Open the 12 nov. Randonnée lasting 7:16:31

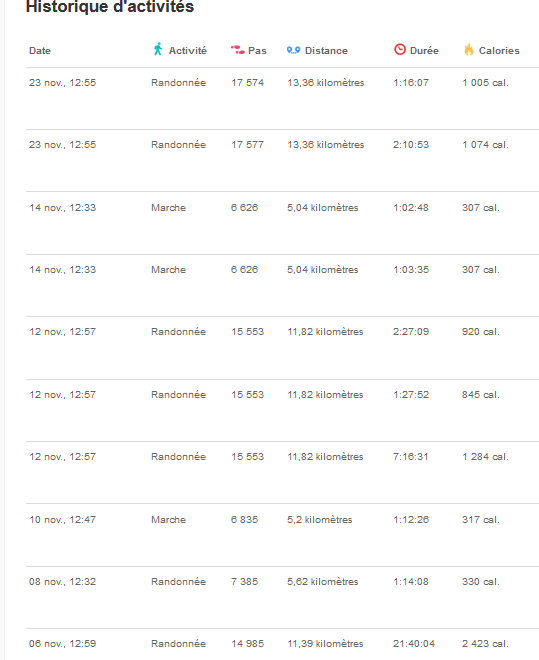pyautogui.click(x=282, y=472)
